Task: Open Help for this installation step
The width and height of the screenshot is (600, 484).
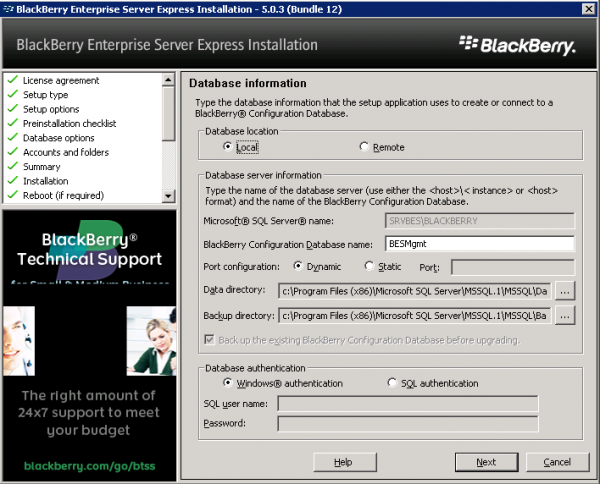Action: click(345, 462)
